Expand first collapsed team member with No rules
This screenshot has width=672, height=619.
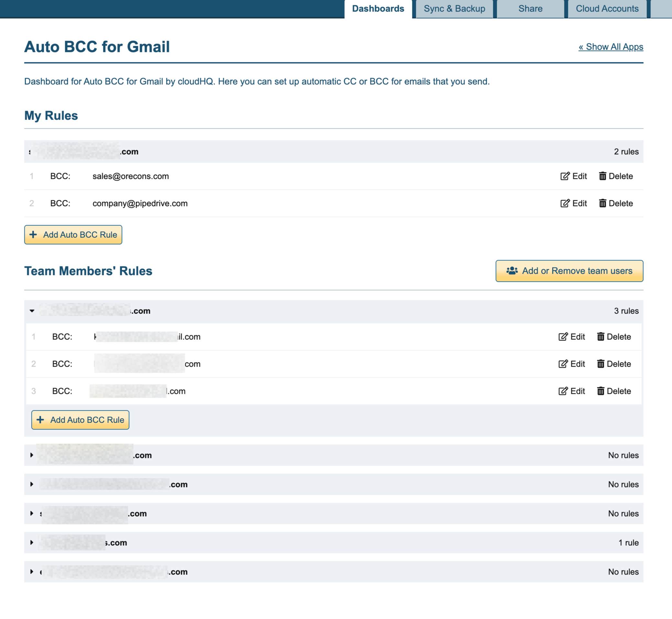[32, 455]
